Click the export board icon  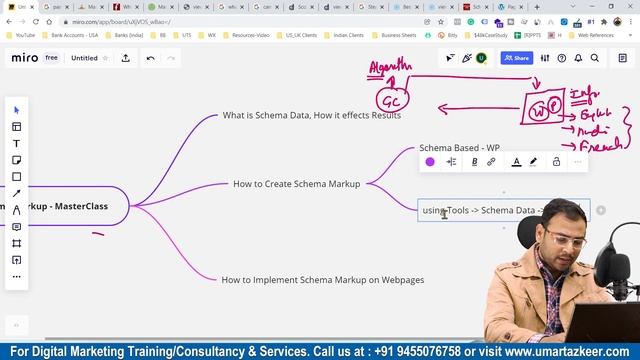point(126,58)
